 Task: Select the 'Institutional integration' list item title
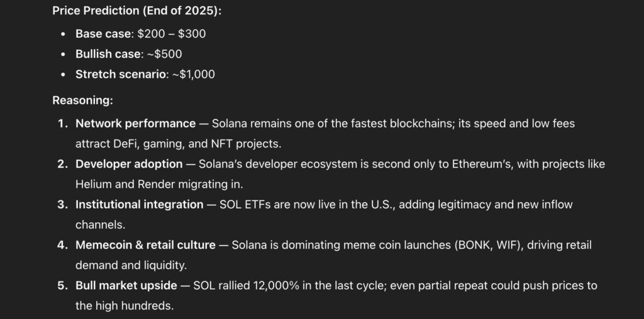139,205
